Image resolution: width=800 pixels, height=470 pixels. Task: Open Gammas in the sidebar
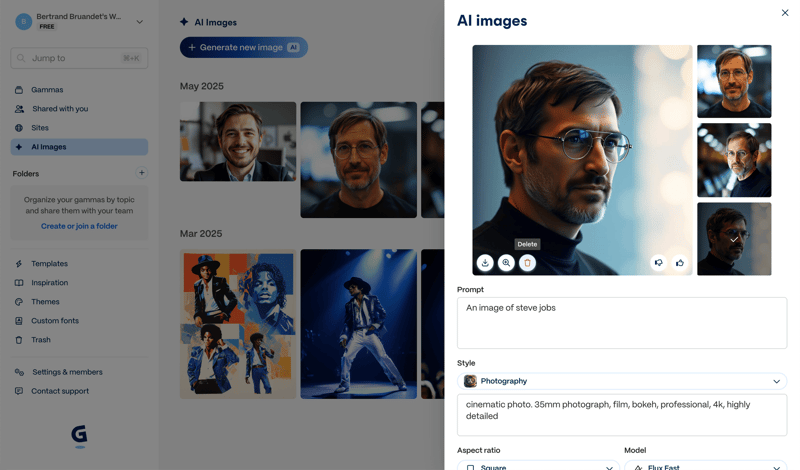tap(47, 90)
